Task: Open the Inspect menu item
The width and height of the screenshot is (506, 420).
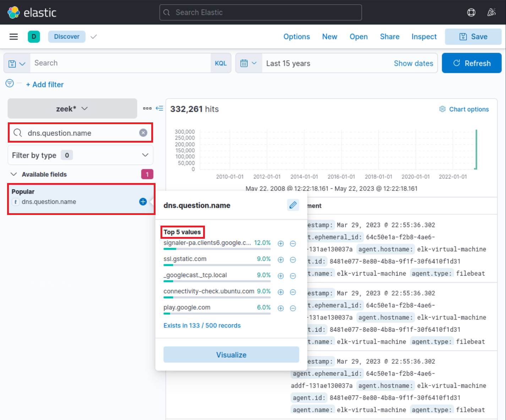Action: (x=424, y=37)
